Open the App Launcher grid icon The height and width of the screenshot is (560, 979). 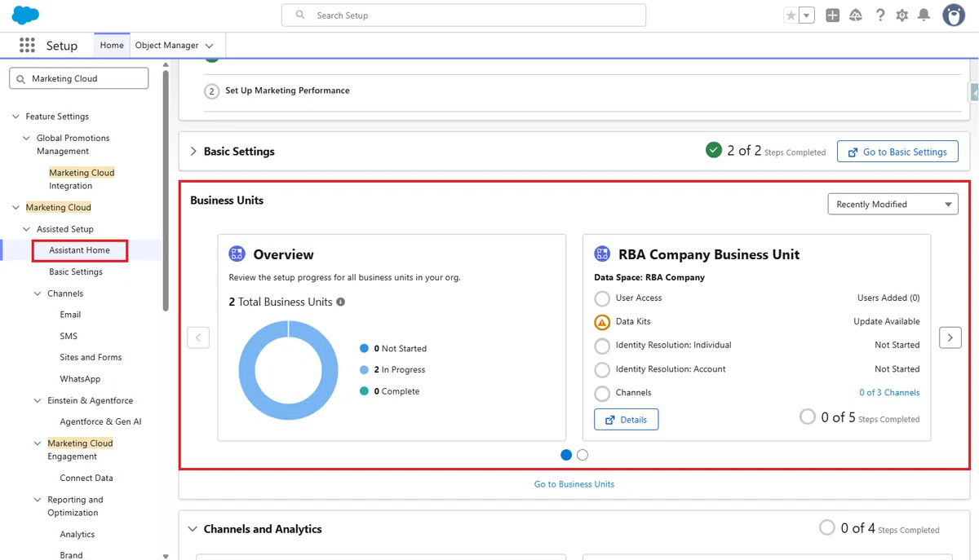[x=27, y=46]
